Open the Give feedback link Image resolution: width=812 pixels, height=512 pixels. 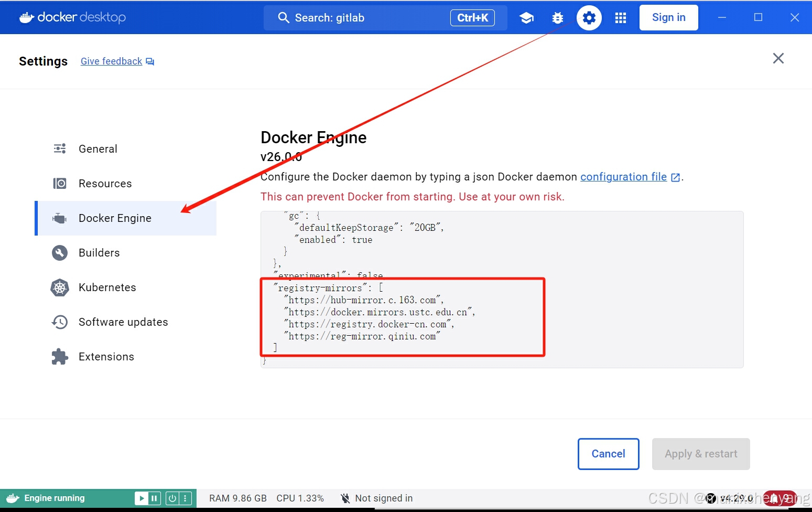click(x=111, y=61)
